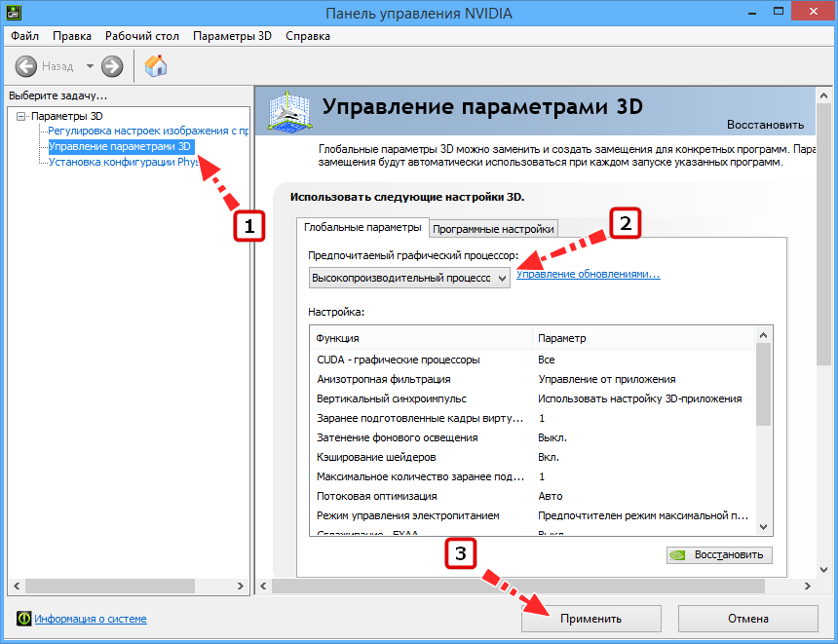Click Восстановить link in header
Image resolution: width=838 pixels, height=644 pixels.
click(765, 125)
